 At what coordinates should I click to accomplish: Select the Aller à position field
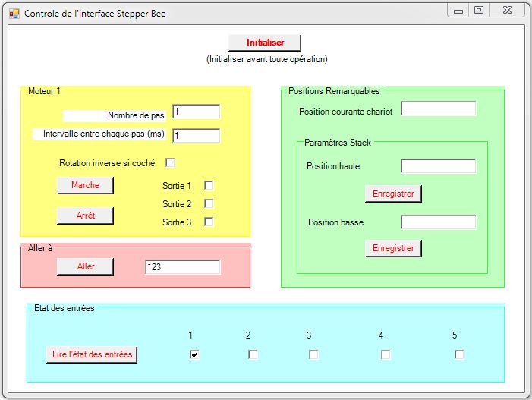tap(182, 267)
